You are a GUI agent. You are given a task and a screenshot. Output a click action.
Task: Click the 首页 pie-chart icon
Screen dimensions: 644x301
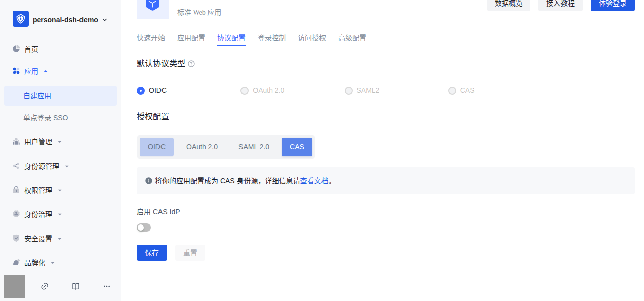[16, 49]
